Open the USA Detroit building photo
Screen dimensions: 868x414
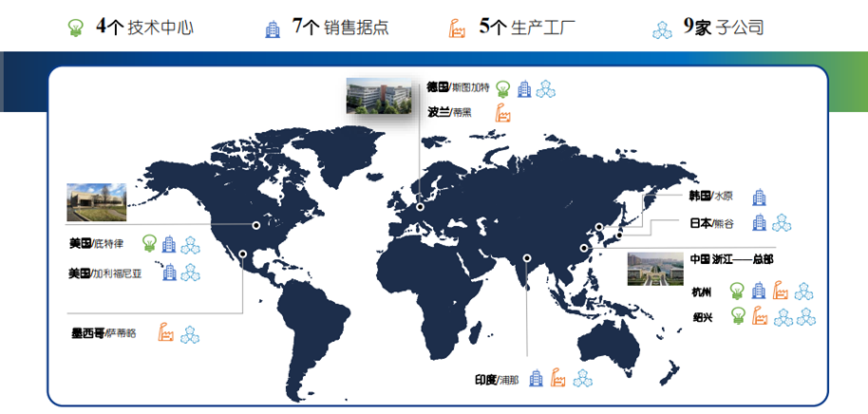[x=96, y=201]
